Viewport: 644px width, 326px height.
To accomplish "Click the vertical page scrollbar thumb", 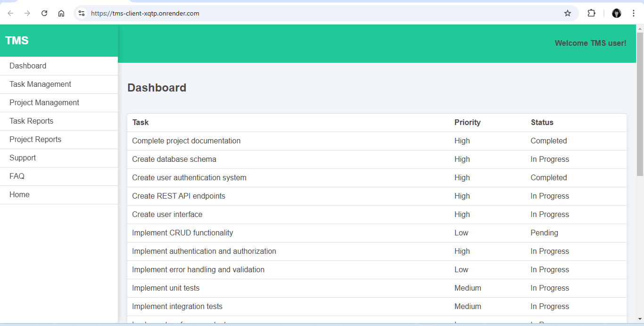I will click(x=640, y=104).
